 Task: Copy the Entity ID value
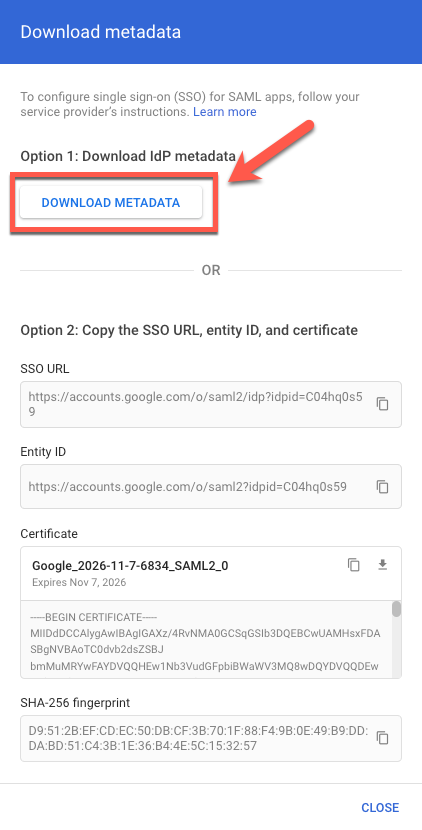click(382, 486)
